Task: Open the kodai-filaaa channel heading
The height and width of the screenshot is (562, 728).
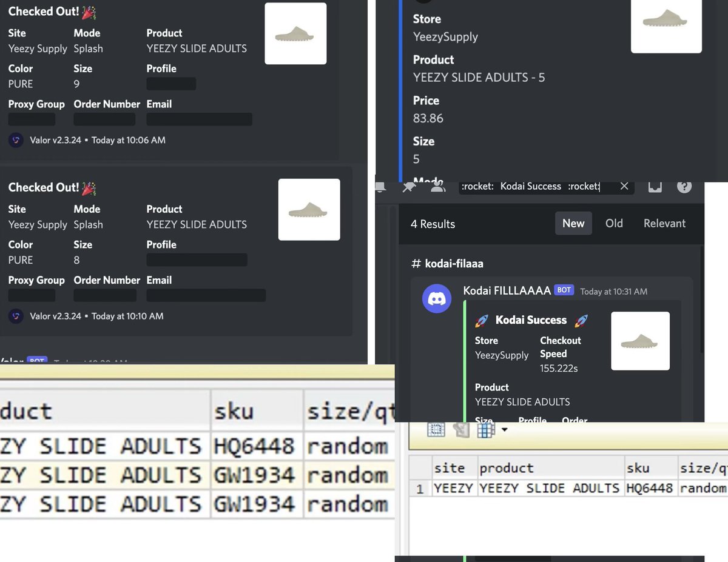Action: coord(447,264)
